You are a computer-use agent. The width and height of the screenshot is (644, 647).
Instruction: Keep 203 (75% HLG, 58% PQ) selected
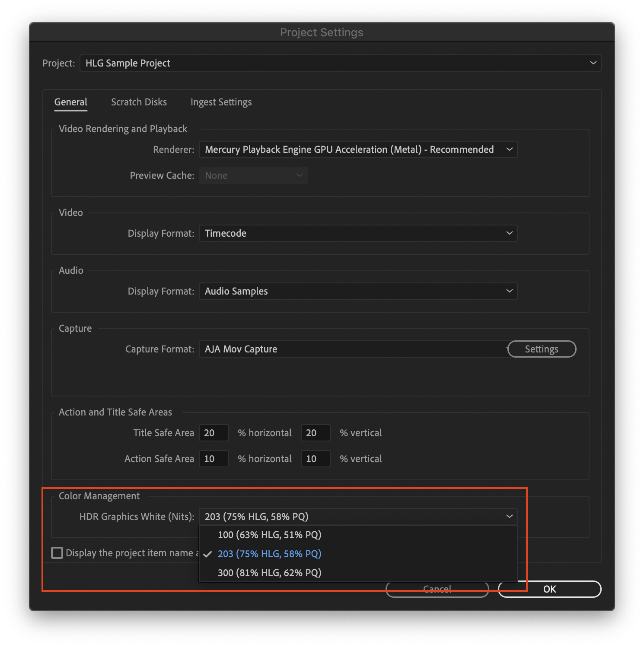pos(269,554)
